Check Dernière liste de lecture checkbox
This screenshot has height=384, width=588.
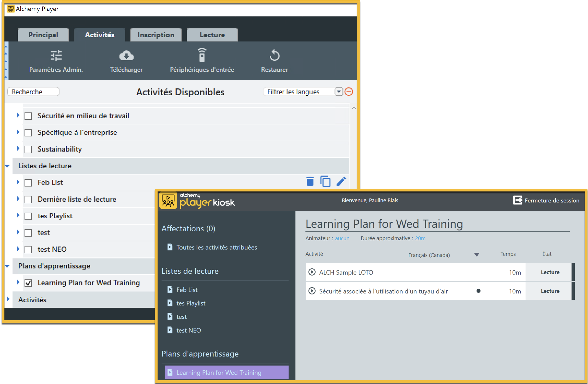pos(28,199)
